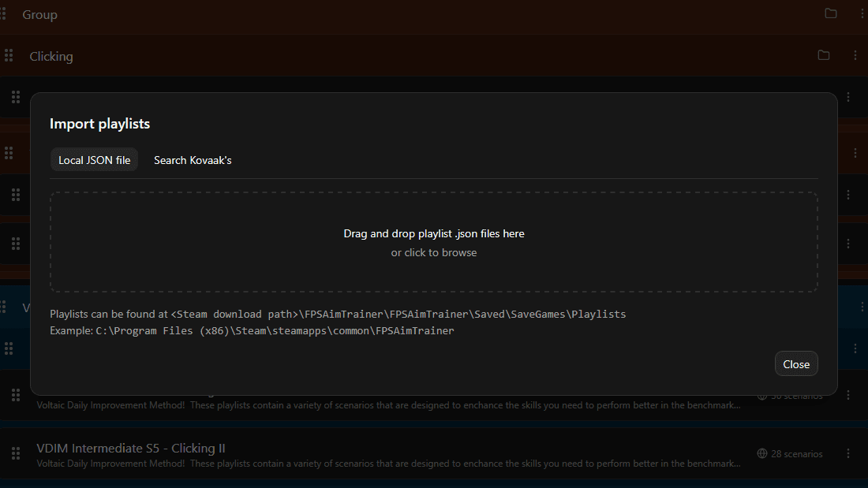Select the 'VDIM Intermediate S5 - Clicking II' title

pyautogui.click(x=131, y=448)
